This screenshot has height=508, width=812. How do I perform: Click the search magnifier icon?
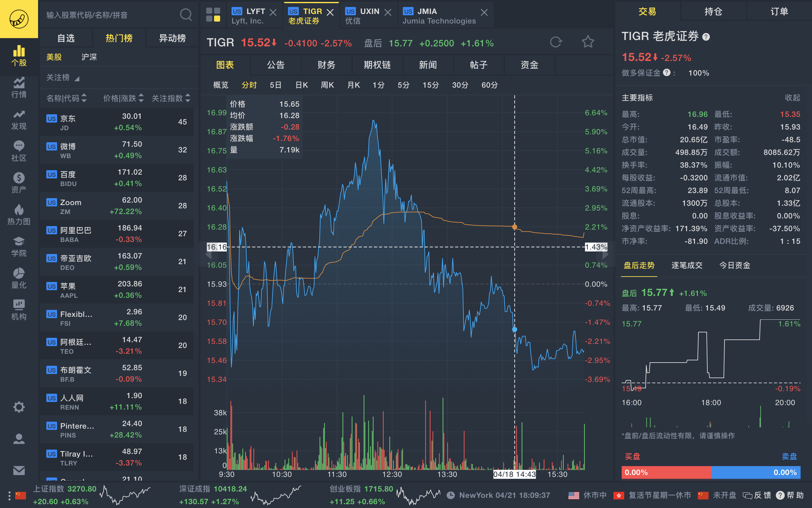[x=186, y=15]
